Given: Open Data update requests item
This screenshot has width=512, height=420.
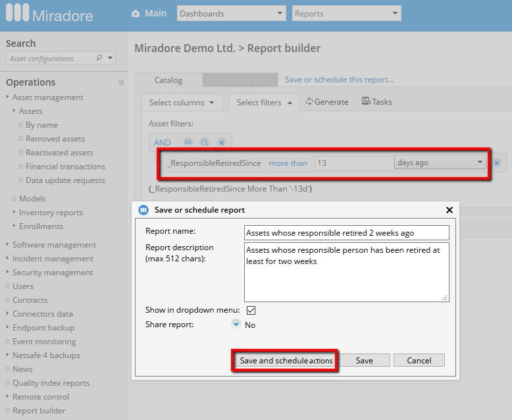Looking at the screenshot, I should point(65,180).
